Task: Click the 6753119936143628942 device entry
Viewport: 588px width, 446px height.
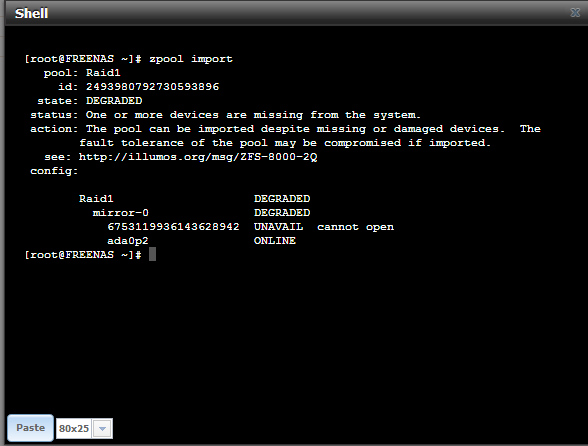Action: tap(173, 227)
